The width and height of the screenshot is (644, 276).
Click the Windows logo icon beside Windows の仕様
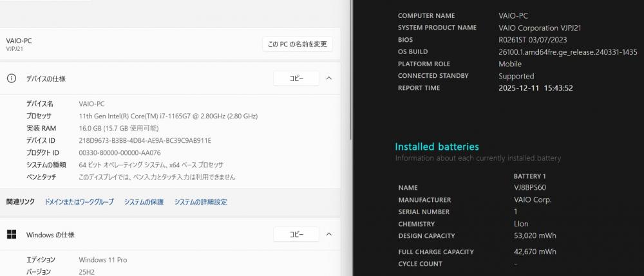(12, 235)
